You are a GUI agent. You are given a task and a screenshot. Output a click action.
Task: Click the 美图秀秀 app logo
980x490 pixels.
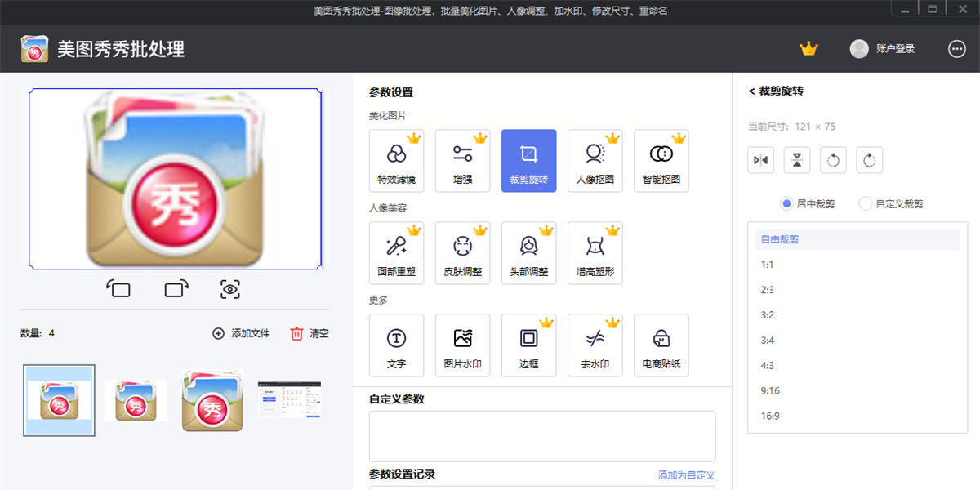click(34, 49)
